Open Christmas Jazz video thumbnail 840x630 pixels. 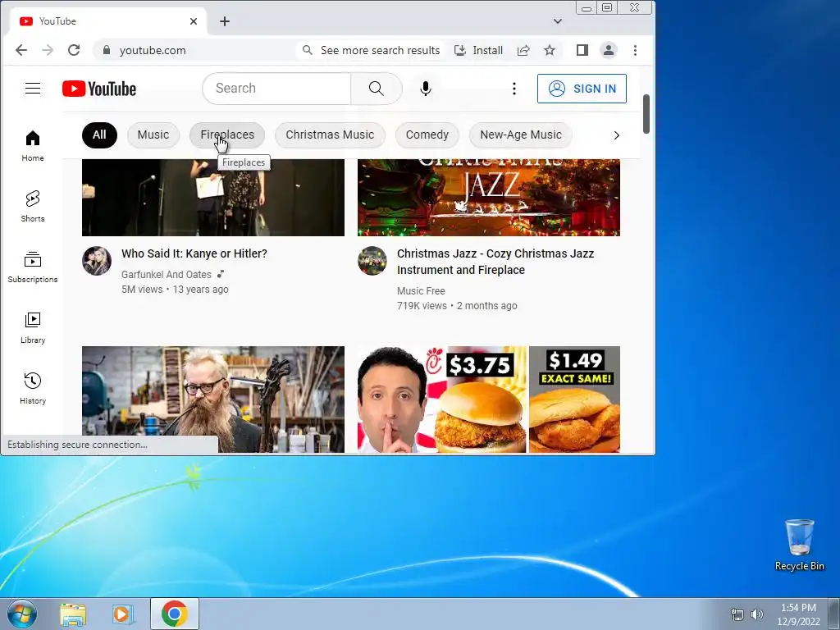click(x=489, y=198)
